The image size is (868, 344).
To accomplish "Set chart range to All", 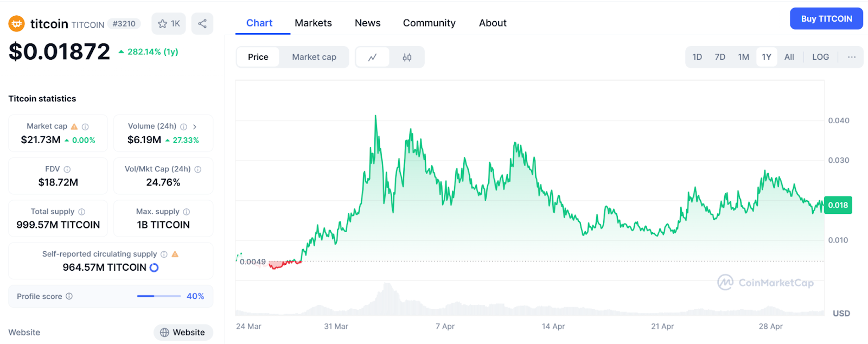I will pos(789,57).
